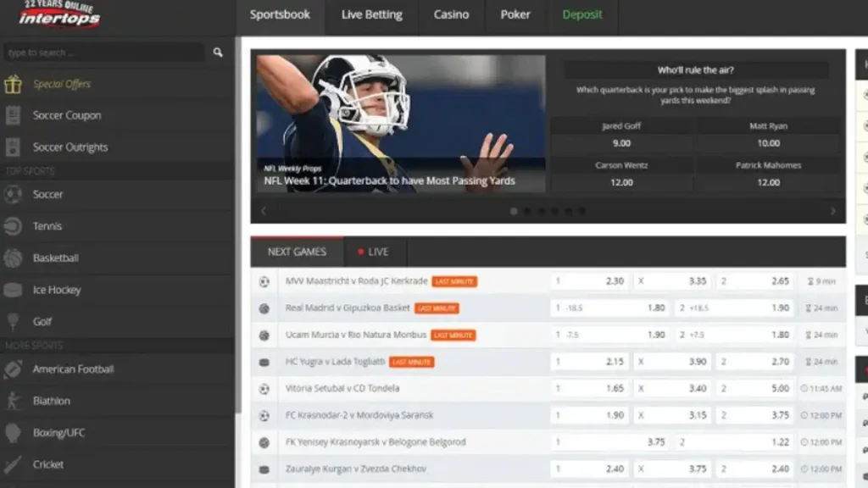
Task: Click the green Deposit link
Action: (581, 15)
